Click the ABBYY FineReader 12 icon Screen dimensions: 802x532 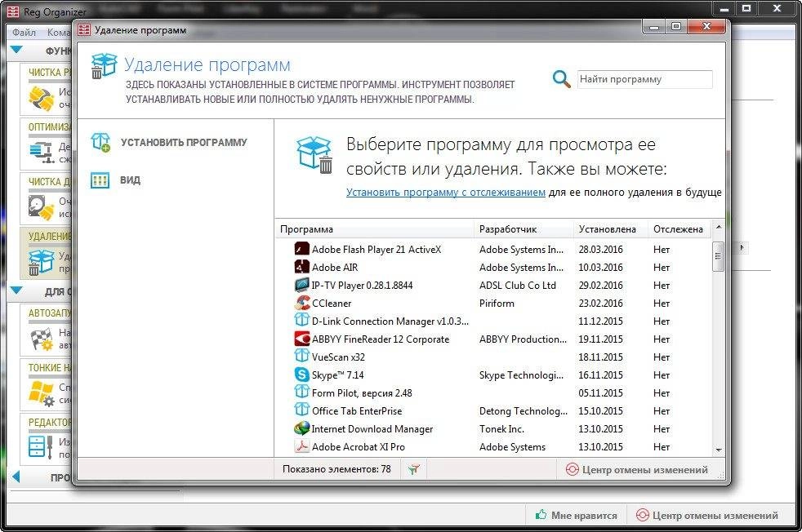302,339
